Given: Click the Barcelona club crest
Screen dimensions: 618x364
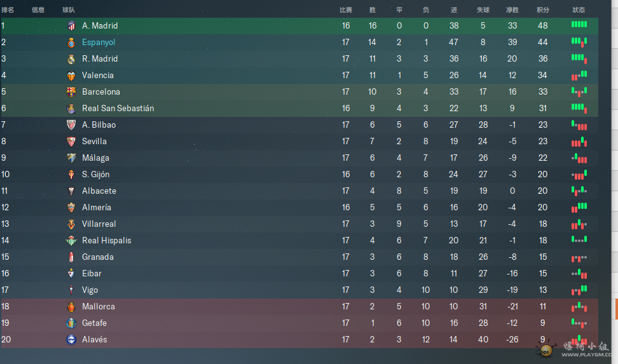Looking at the screenshot, I should click(71, 92).
